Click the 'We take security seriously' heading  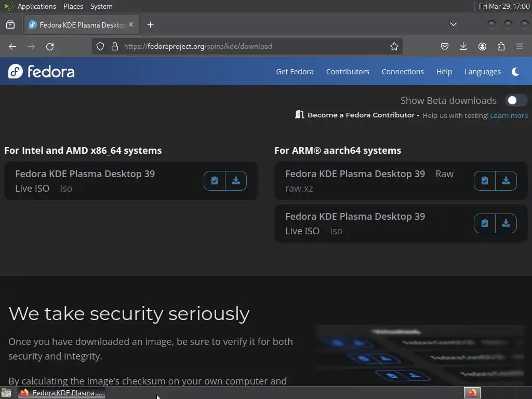tap(129, 313)
